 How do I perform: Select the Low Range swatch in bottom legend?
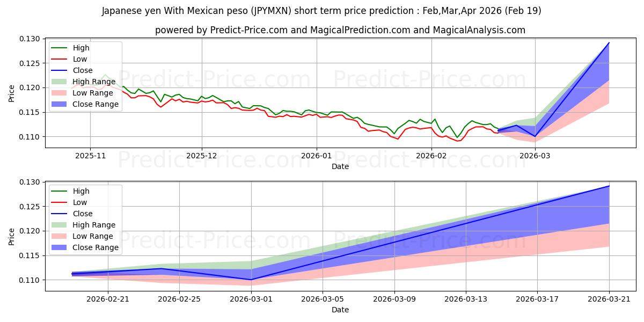[60, 236]
